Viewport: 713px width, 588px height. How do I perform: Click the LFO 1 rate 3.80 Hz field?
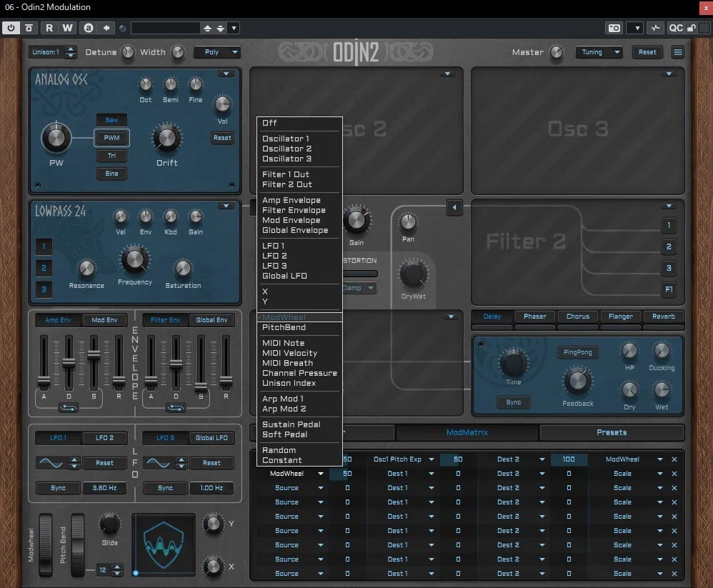(x=104, y=488)
